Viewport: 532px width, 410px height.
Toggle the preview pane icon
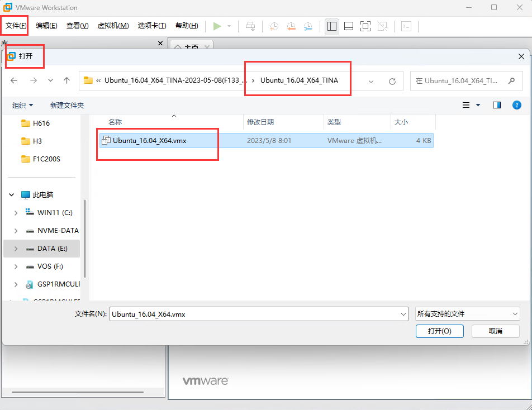(x=497, y=105)
